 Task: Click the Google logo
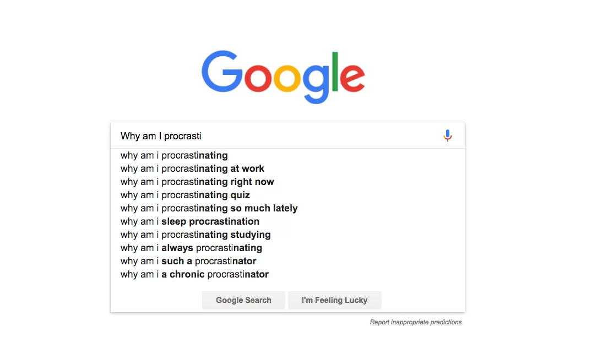tap(283, 76)
